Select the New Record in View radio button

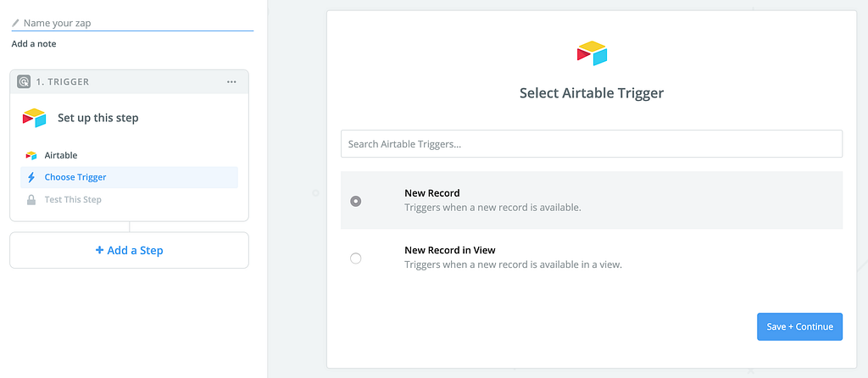pyautogui.click(x=356, y=258)
